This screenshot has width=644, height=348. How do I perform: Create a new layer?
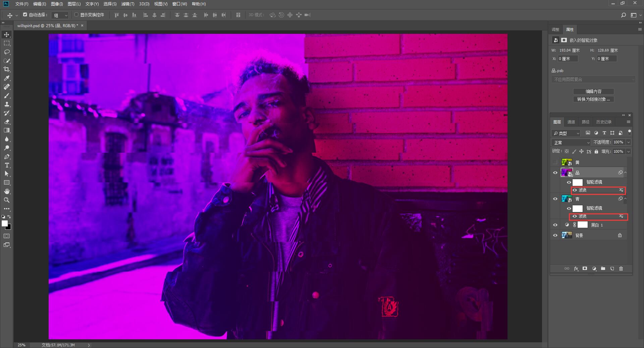pos(612,269)
